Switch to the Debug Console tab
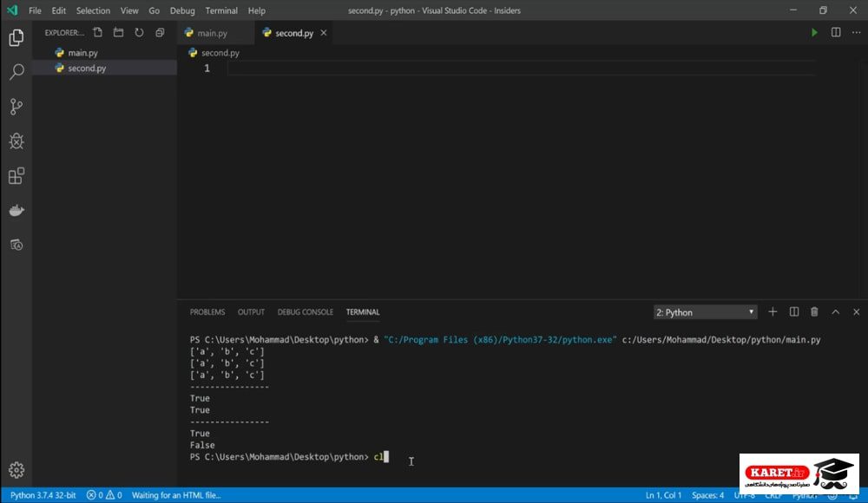Viewport: 868px width, 503px height. pos(305,312)
